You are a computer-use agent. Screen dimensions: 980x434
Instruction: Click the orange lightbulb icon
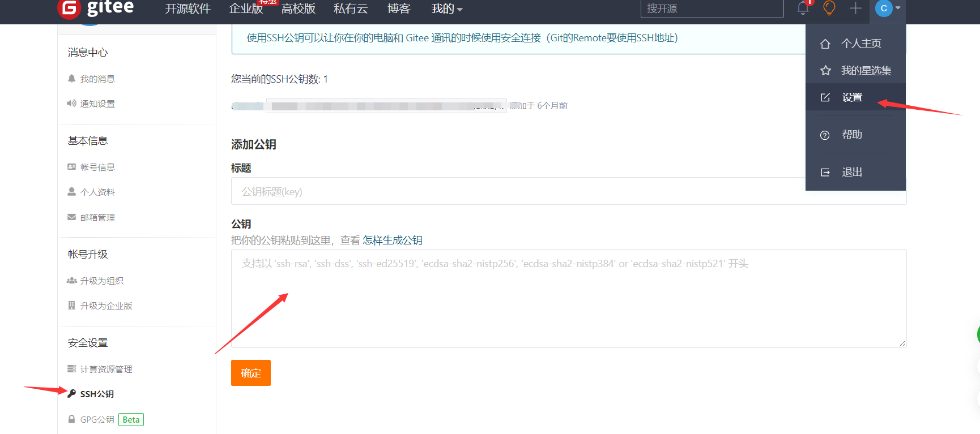(x=829, y=8)
